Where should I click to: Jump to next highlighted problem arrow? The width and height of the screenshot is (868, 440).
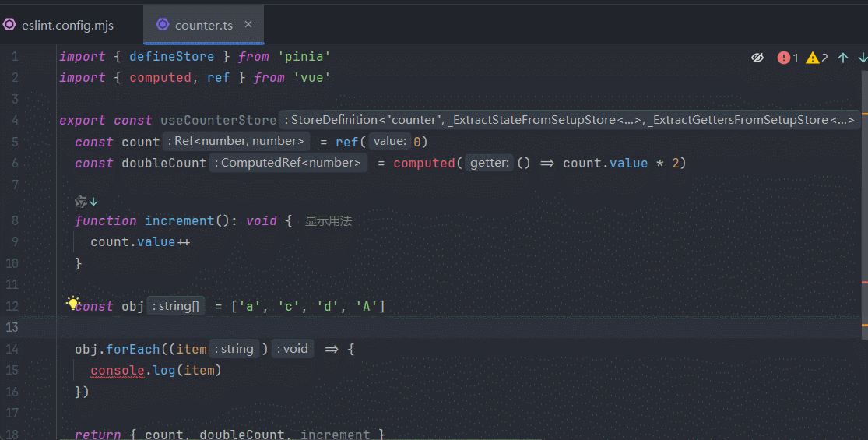tap(863, 58)
